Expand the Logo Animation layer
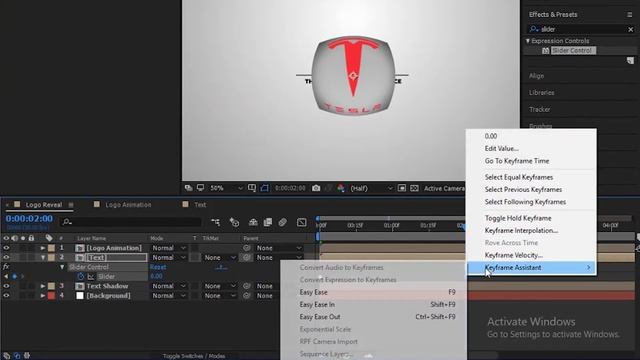This screenshot has width=640, height=360. click(42, 248)
